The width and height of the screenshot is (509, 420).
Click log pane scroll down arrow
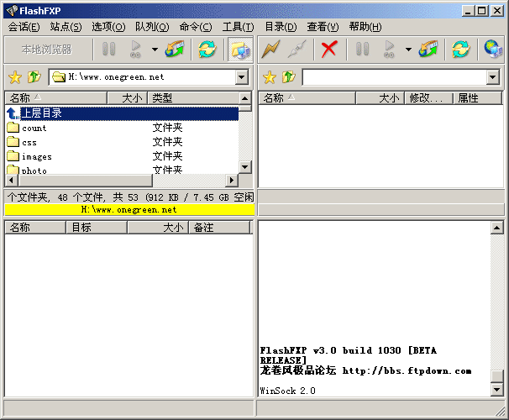pos(496,389)
